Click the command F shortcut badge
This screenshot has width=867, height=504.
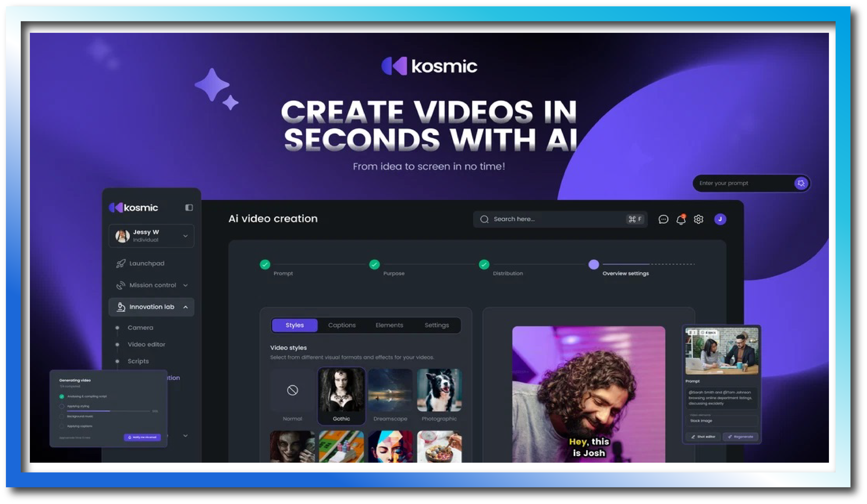[635, 219]
